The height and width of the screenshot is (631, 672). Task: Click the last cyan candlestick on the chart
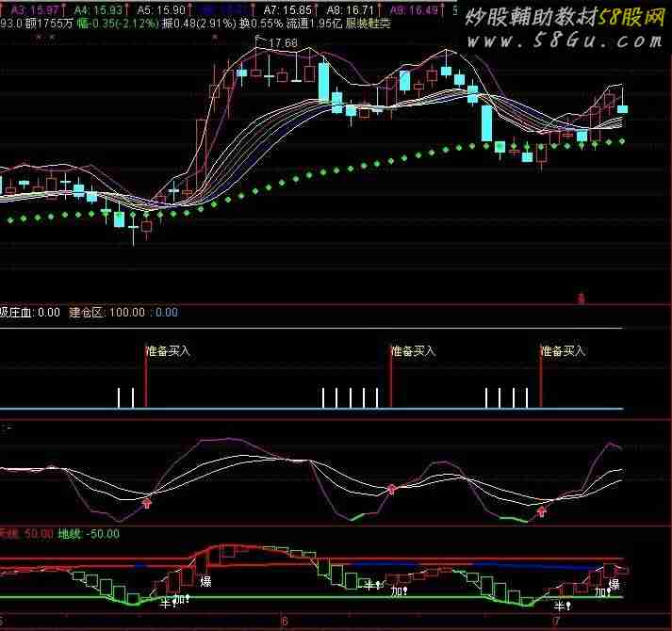[622, 109]
